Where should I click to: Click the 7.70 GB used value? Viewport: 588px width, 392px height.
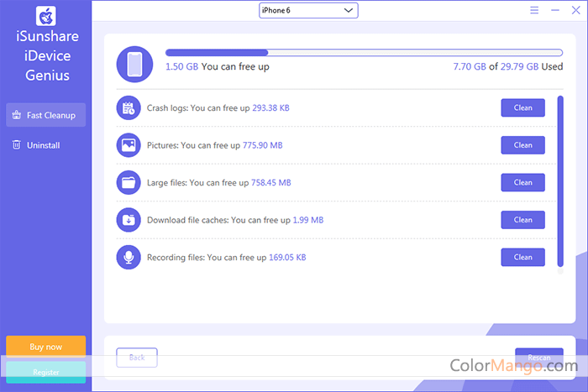(470, 66)
